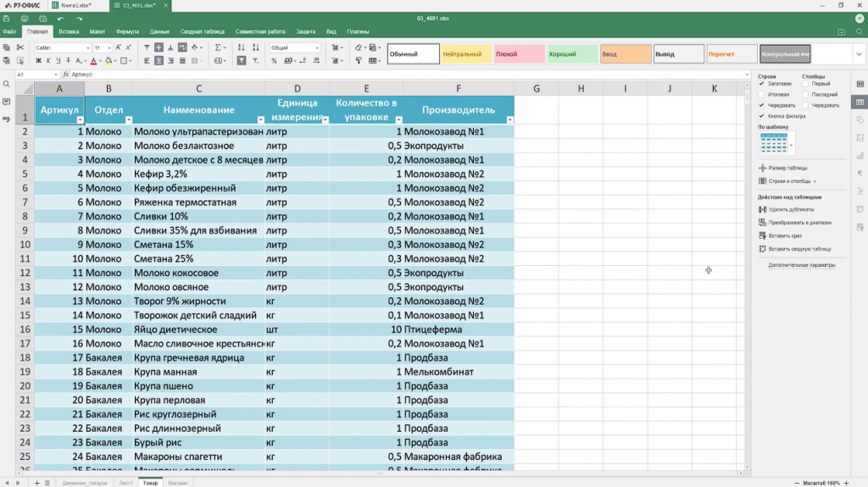Open the font size 11 dropdown
Viewport: 868px width, 487px height.
coord(109,47)
